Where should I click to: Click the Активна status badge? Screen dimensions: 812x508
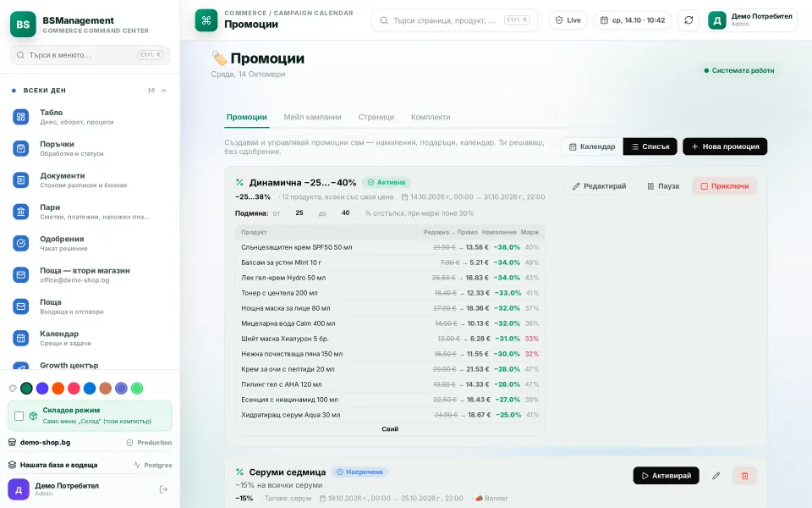387,183
